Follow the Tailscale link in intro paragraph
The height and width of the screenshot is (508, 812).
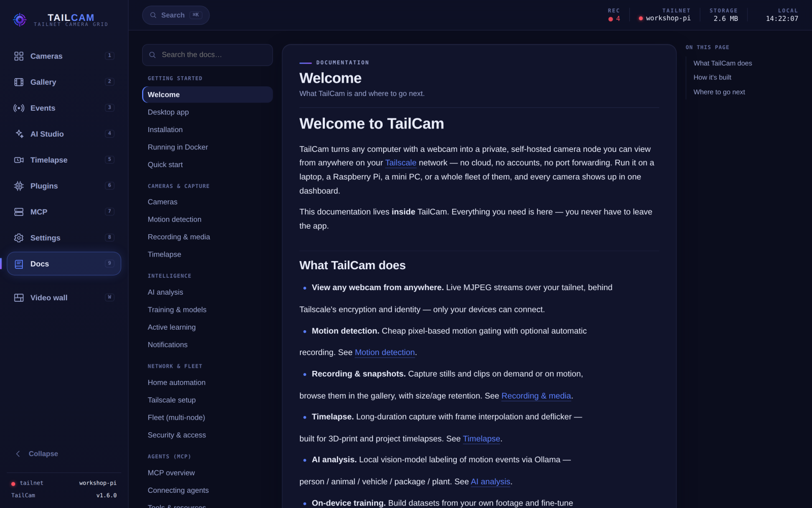(400, 163)
